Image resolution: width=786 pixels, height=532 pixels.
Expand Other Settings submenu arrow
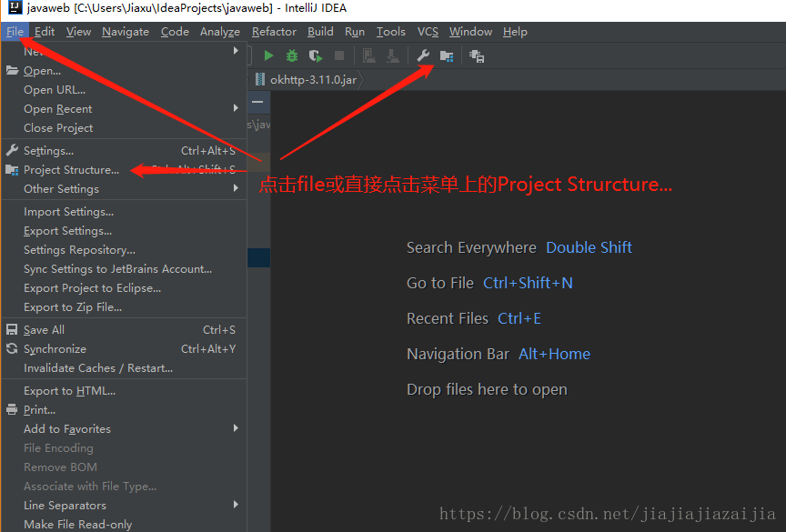click(x=236, y=188)
